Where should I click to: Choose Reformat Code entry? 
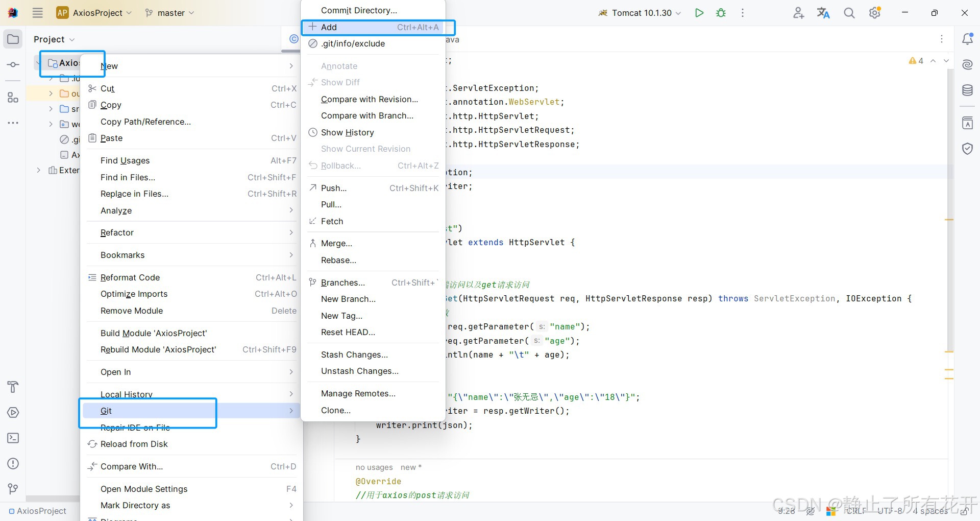[191, 277]
